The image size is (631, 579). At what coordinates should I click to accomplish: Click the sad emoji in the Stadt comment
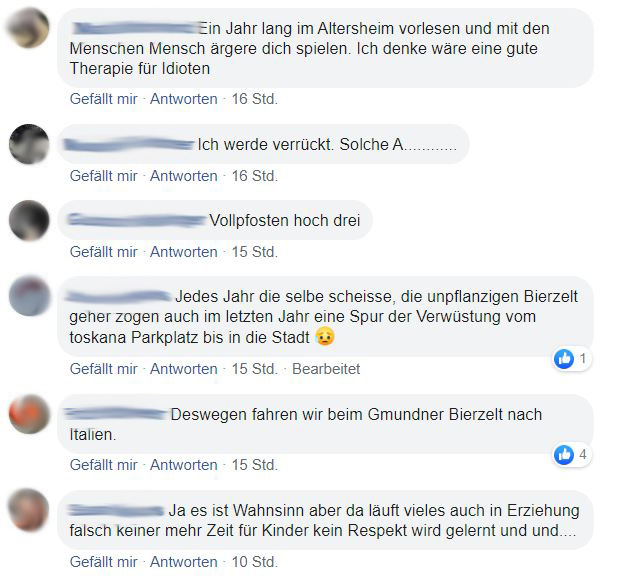click(x=325, y=336)
